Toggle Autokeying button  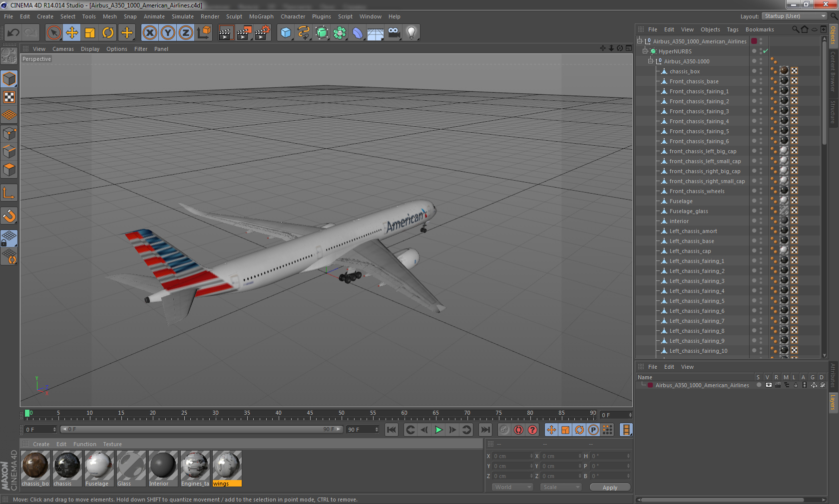pos(518,430)
